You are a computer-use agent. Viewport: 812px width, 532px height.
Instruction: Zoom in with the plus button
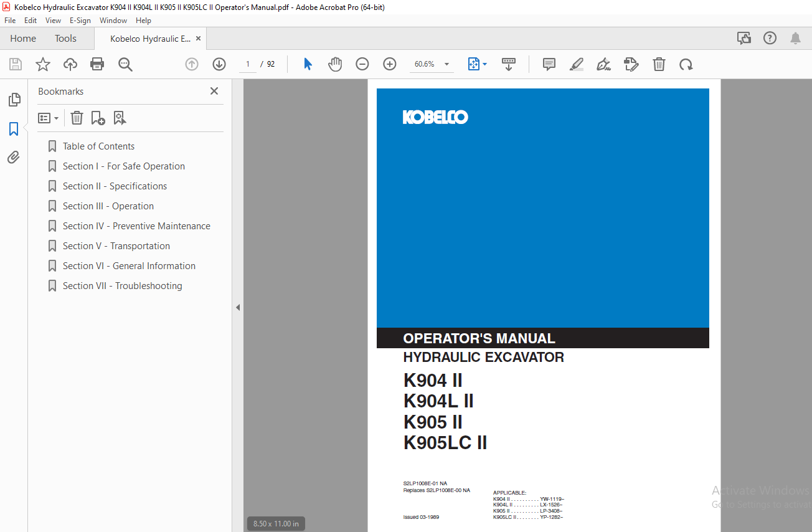[390, 64]
